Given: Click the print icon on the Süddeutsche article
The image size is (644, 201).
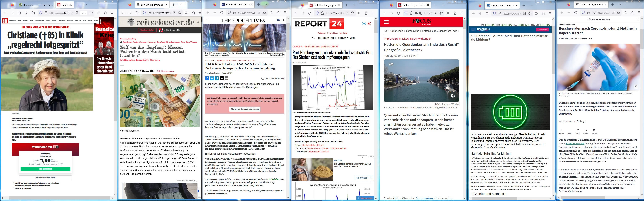Looking at the screenshot, I should [594, 130].
